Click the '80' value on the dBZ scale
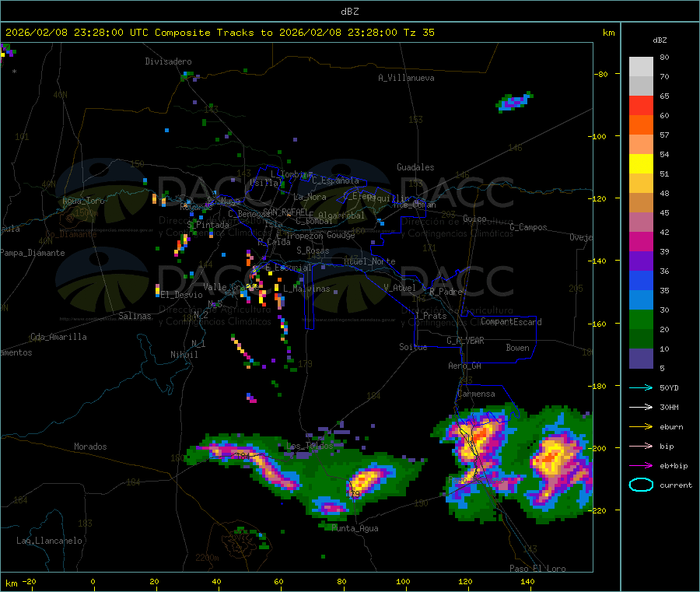Screen dimensions: 700x592 point(664,57)
